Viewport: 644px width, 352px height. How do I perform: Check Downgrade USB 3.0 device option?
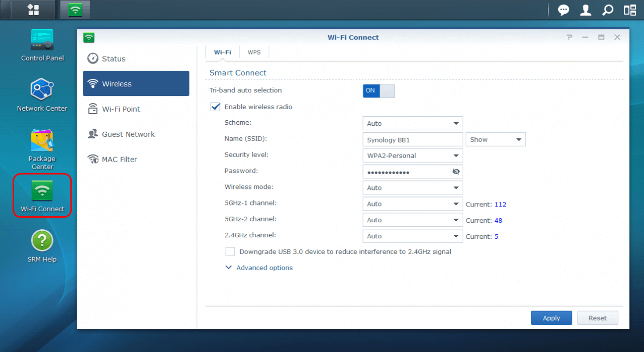230,252
